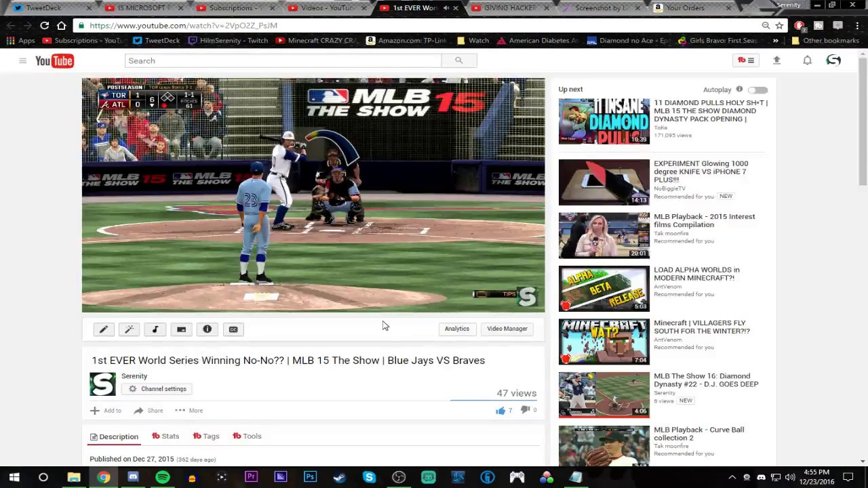
Task: Open the Serenity channel name link
Action: point(134,376)
